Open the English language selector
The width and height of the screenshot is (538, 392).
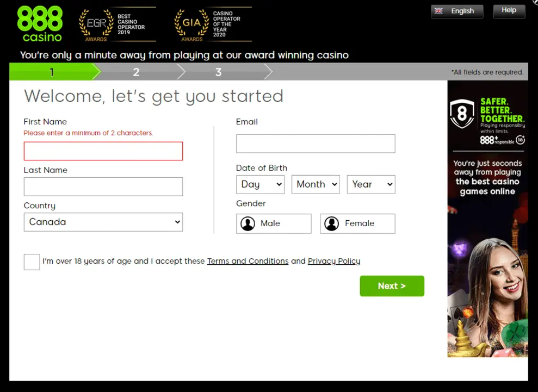click(x=457, y=11)
